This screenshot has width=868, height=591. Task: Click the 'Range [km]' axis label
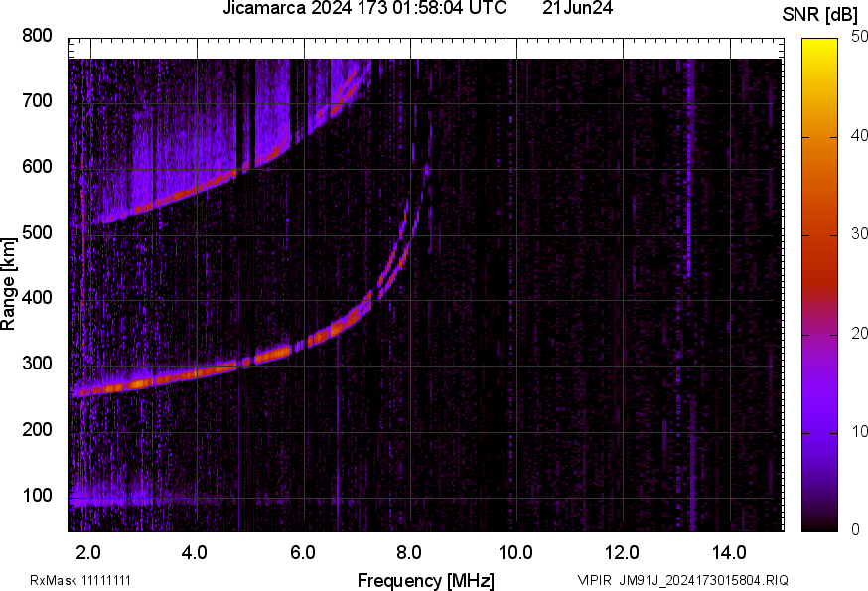click(8, 284)
